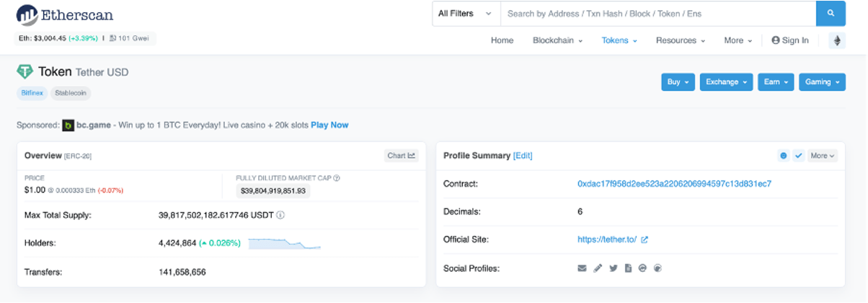Expand the Buy dropdown button
Screen dimensions: 868x303
click(678, 82)
